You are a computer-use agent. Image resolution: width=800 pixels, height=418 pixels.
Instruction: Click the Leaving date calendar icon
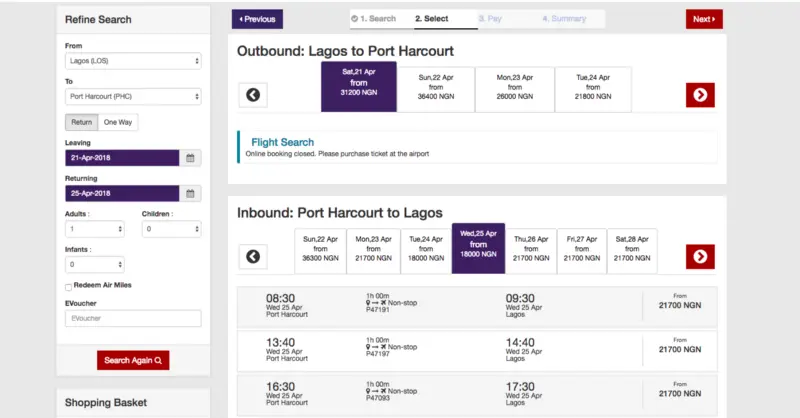[191, 158]
